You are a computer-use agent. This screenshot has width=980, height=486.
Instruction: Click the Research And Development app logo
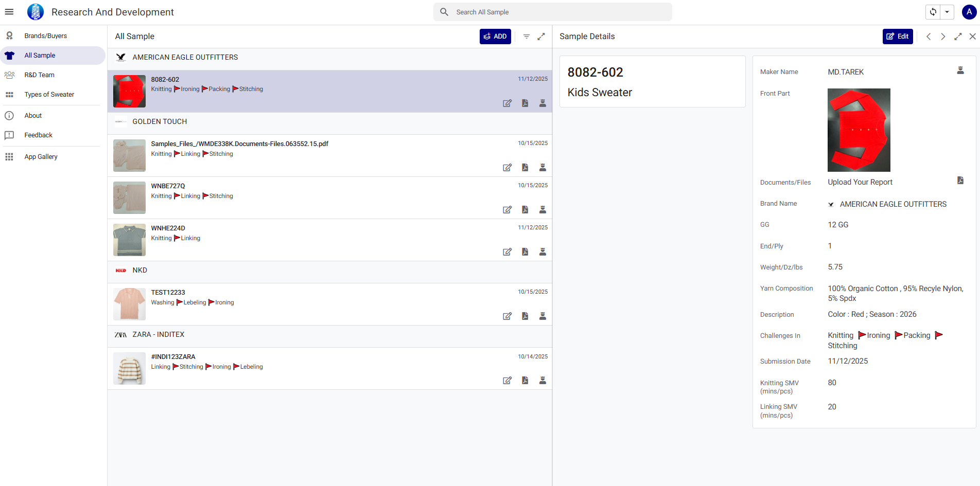coord(36,12)
